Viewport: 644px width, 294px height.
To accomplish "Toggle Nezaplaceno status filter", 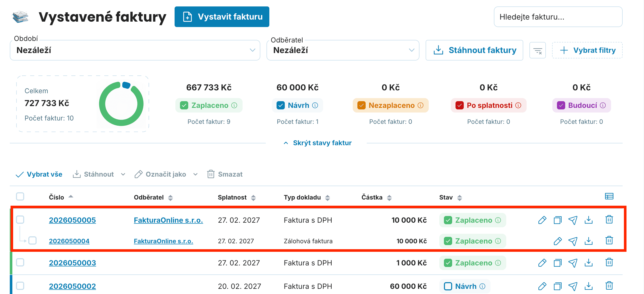I will pyautogui.click(x=362, y=105).
